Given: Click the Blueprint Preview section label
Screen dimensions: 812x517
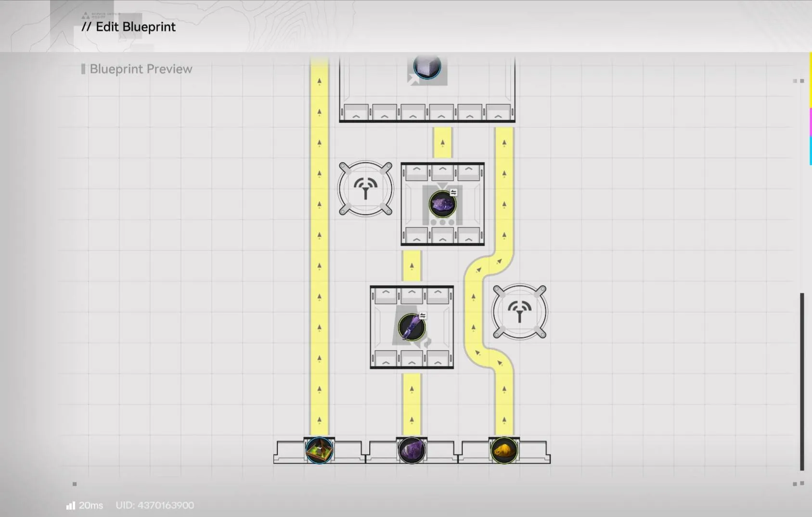Looking at the screenshot, I should pyautogui.click(x=141, y=69).
